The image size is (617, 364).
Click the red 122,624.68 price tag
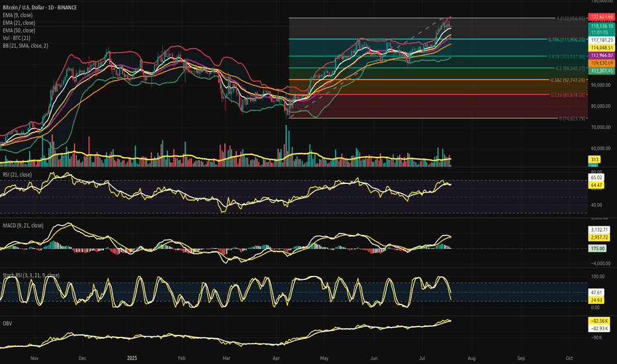pos(602,17)
